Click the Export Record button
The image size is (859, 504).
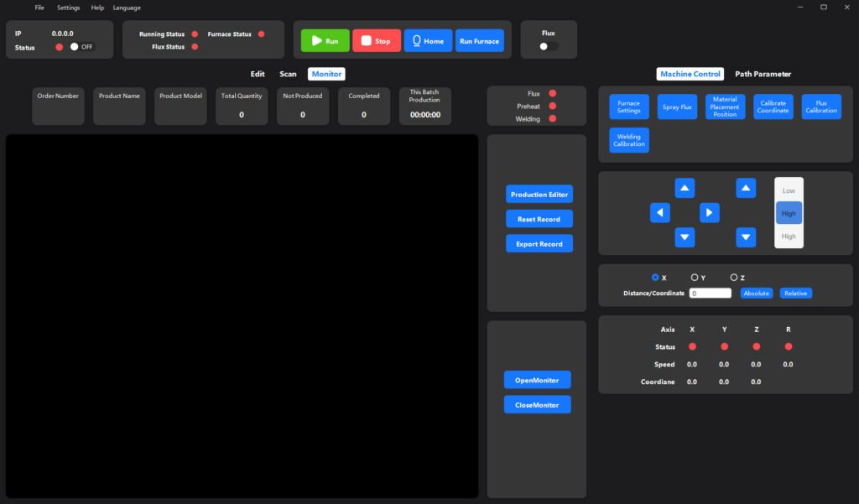click(x=539, y=244)
